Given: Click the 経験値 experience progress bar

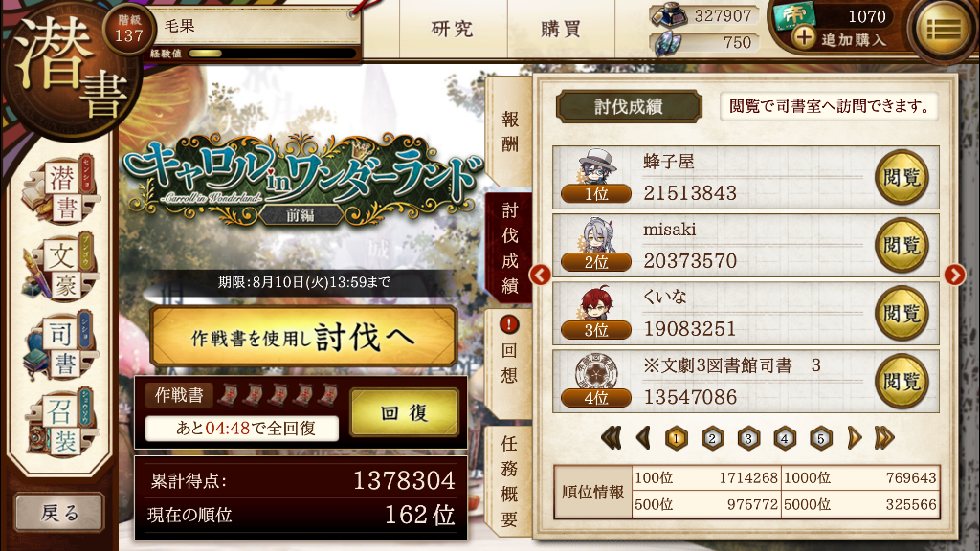Looking at the screenshot, I should coord(272,54).
